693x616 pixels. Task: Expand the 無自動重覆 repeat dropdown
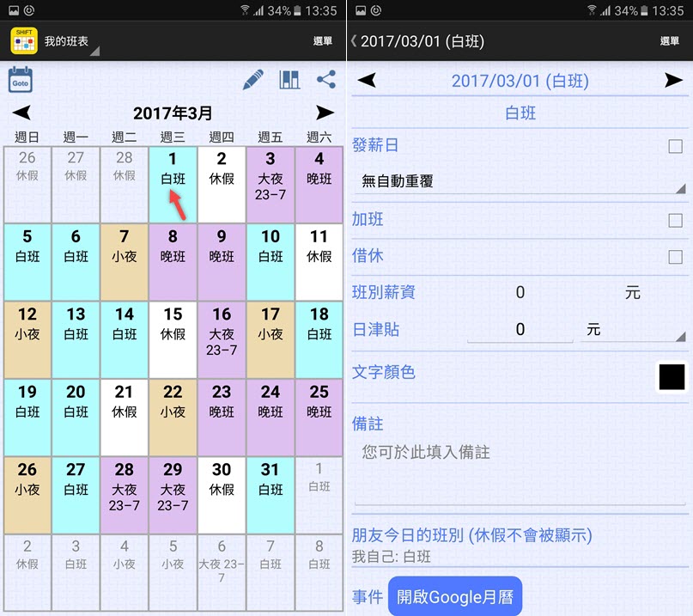pyautogui.click(x=520, y=181)
